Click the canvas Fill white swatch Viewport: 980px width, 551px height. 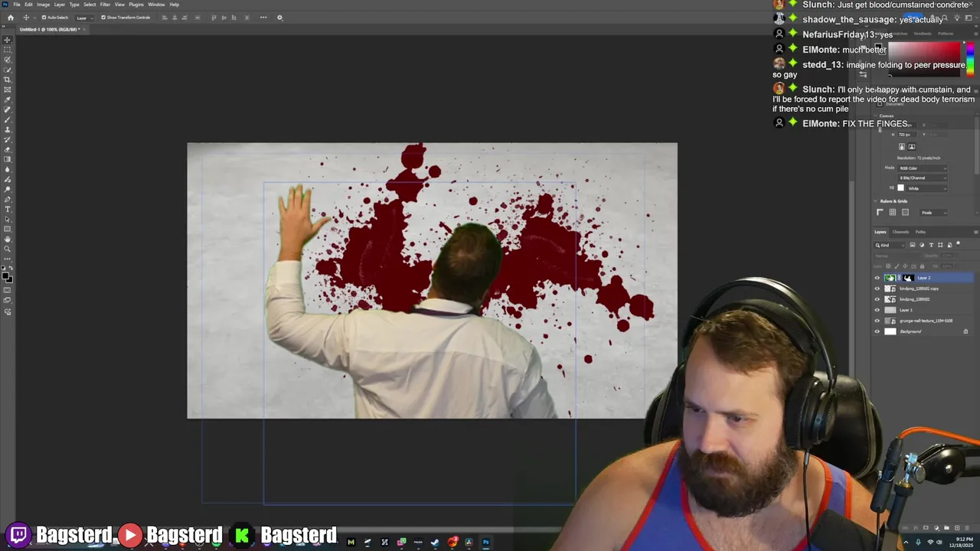900,188
